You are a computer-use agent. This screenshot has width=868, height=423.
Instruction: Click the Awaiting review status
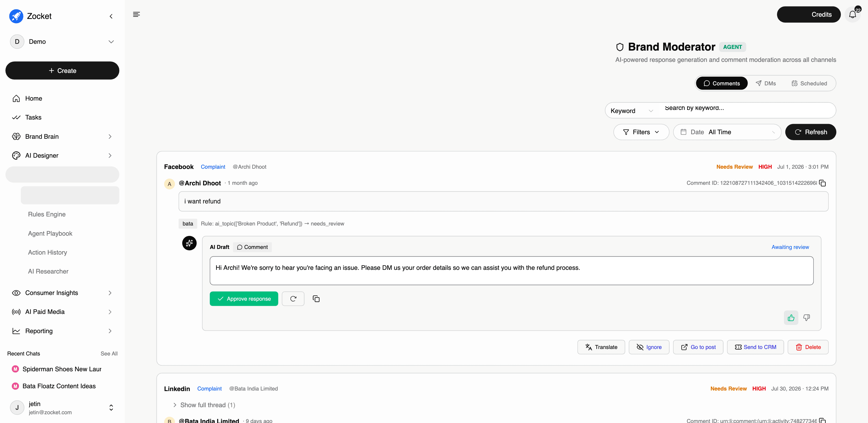[790, 247]
